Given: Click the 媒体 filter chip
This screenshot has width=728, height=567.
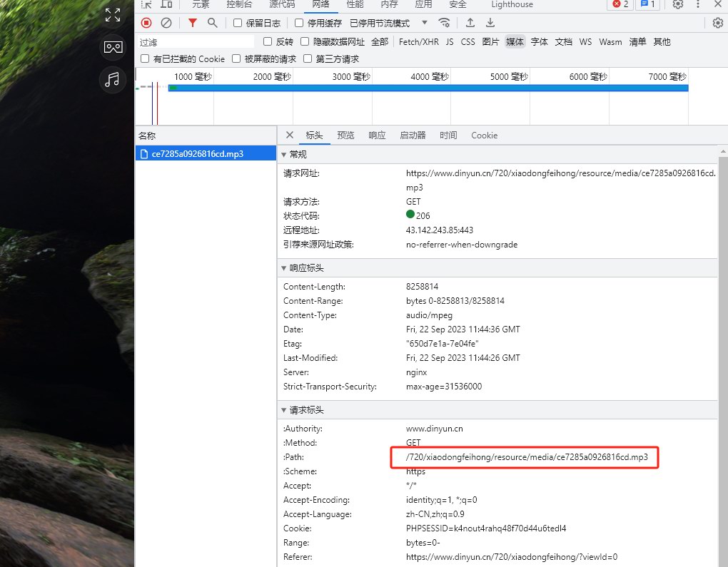Looking at the screenshot, I should tap(515, 41).
